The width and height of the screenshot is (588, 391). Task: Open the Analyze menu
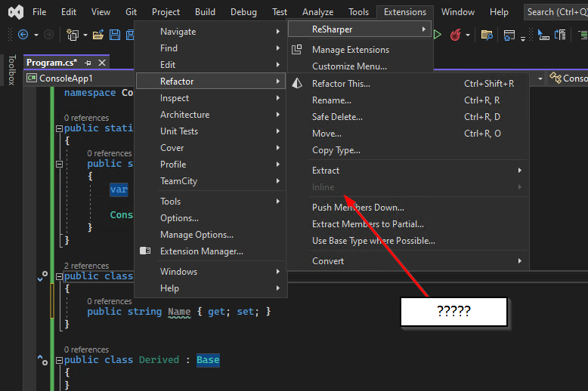pos(318,12)
